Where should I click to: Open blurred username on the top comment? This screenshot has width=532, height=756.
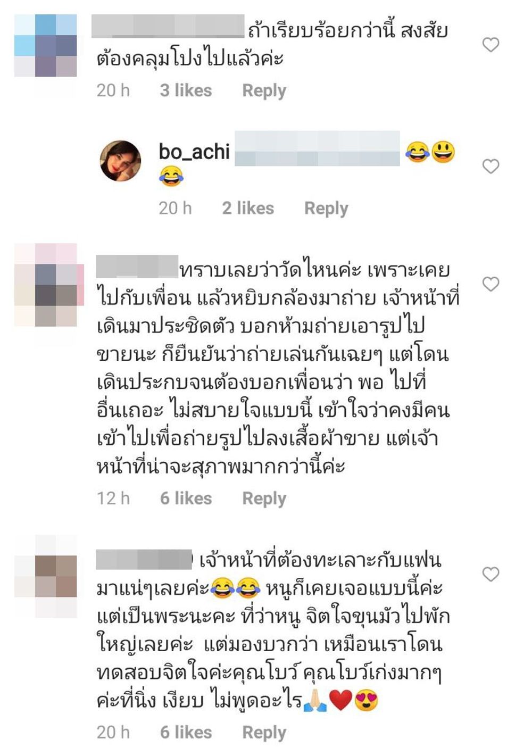[x=168, y=27]
